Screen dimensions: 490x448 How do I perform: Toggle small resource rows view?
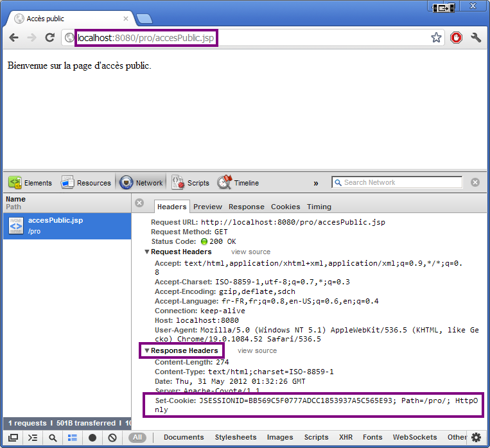coord(73,438)
